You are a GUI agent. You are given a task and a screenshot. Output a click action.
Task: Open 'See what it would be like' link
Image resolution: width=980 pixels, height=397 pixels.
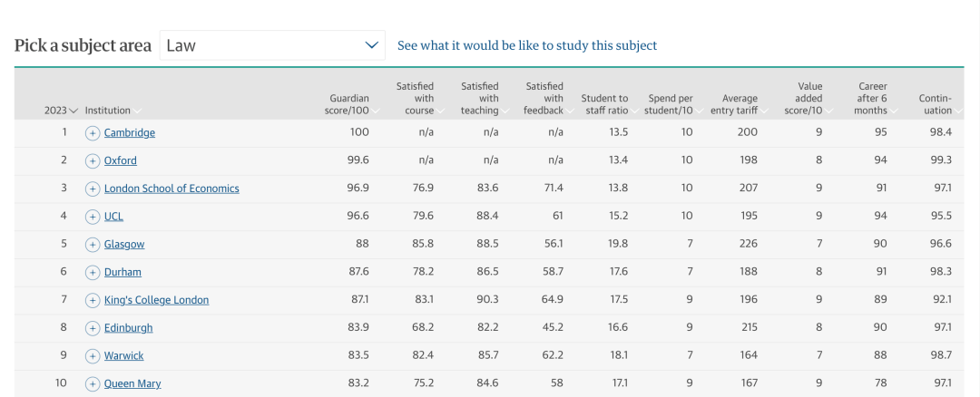click(527, 45)
